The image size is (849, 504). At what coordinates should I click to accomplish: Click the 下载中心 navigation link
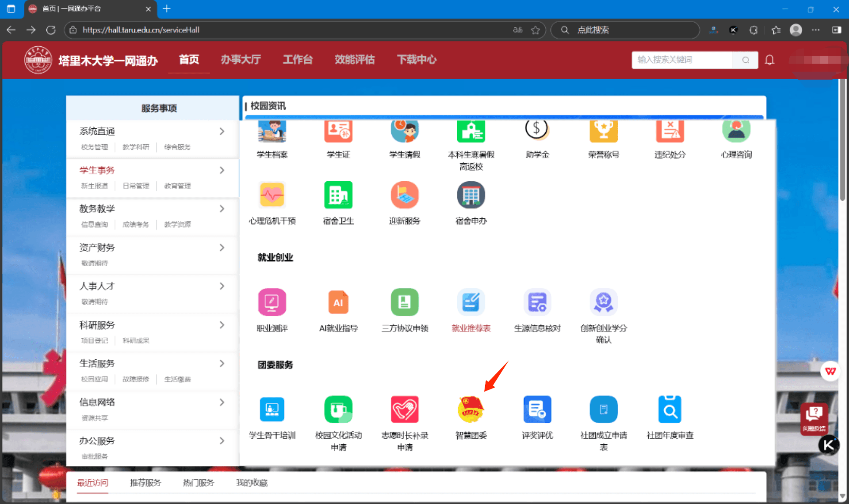(x=416, y=60)
